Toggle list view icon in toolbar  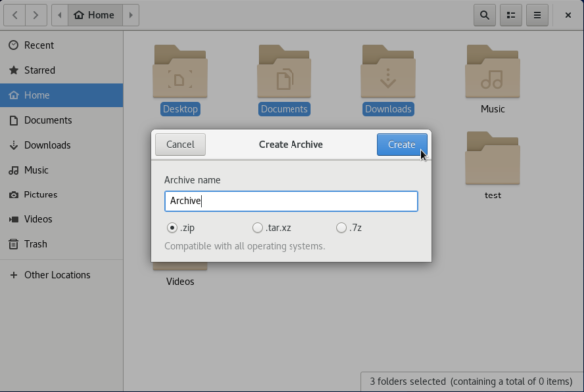coord(511,15)
